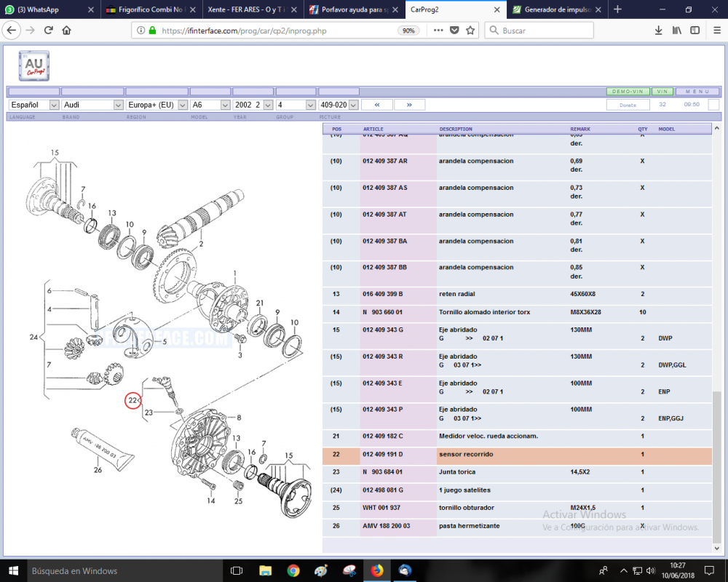728x582 pixels.
Task: Select article 012 409 191 D row
Action: click(x=517, y=455)
